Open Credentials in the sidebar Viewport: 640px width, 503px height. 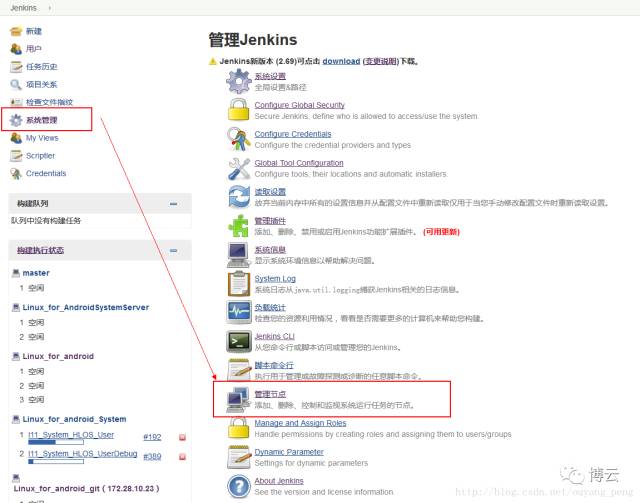tap(46, 174)
